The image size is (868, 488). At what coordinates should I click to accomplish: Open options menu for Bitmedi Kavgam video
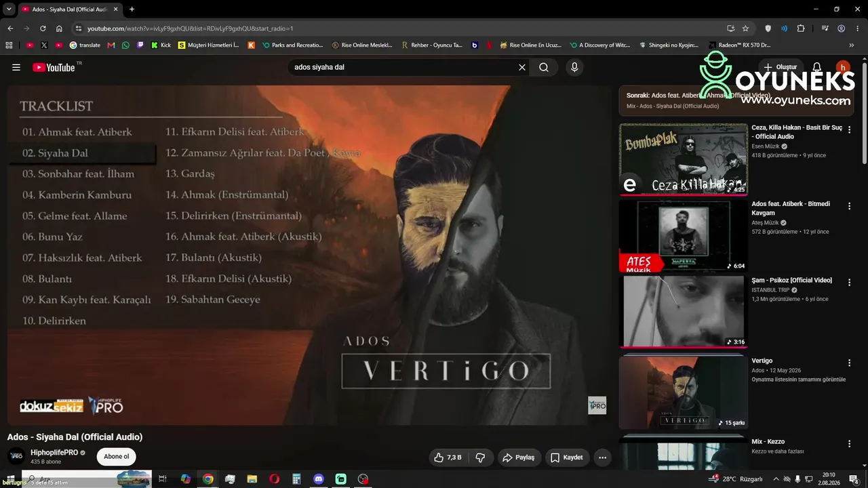tap(849, 205)
